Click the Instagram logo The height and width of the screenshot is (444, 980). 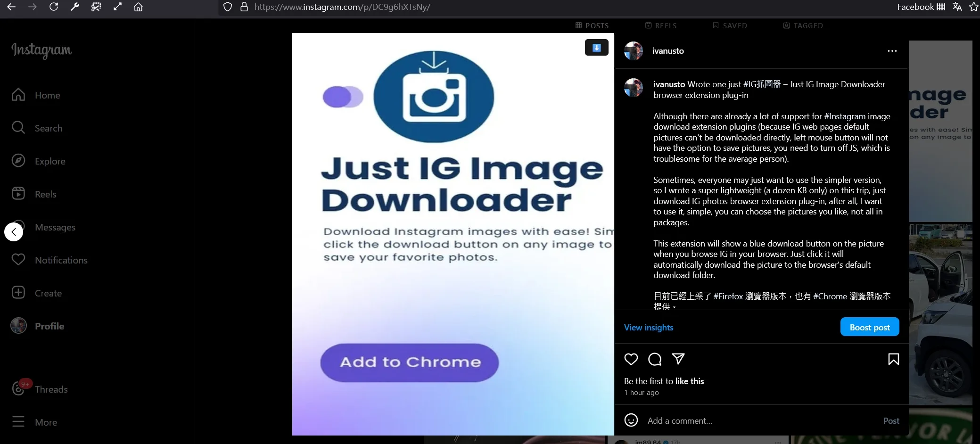point(41,50)
